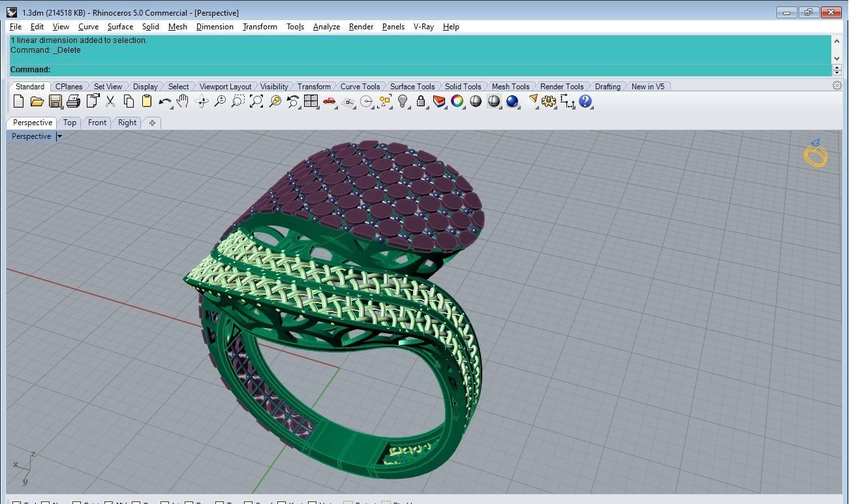Open the Panels menu
Image resolution: width=862 pixels, height=504 pixels.
click(393, 27)
